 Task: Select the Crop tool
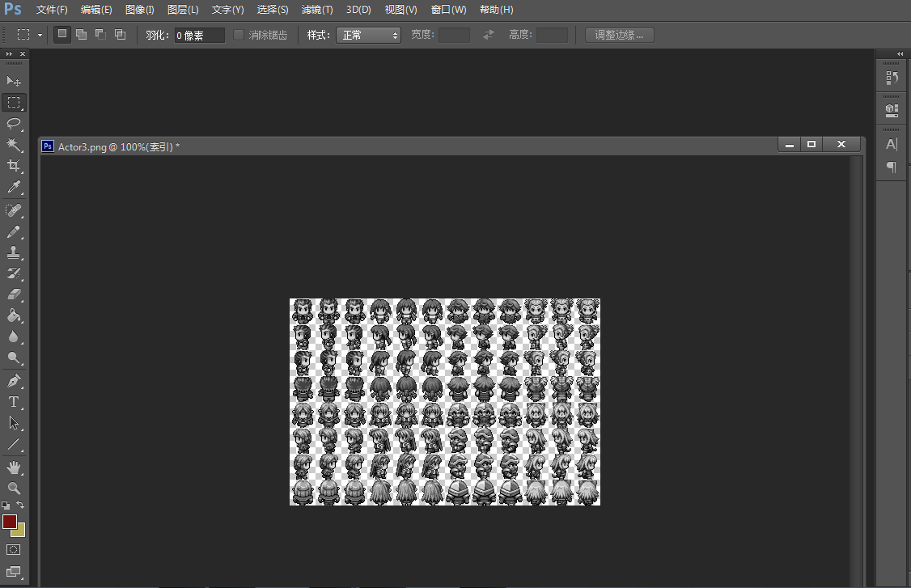pyautogui.click(x=14, y=166)
